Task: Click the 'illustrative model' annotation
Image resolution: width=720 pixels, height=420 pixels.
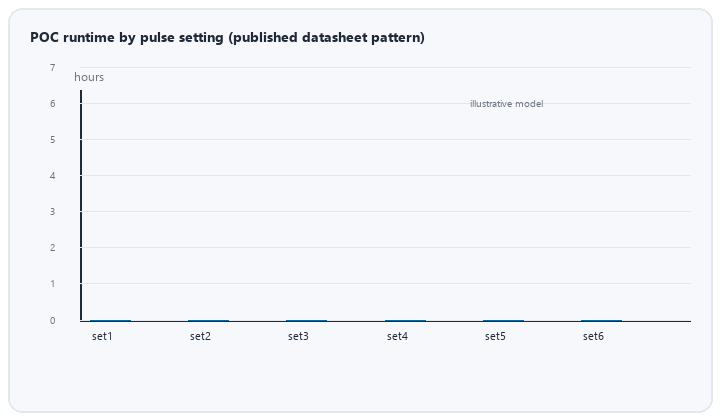Action: pyautogui.click(x=506, y=104)
